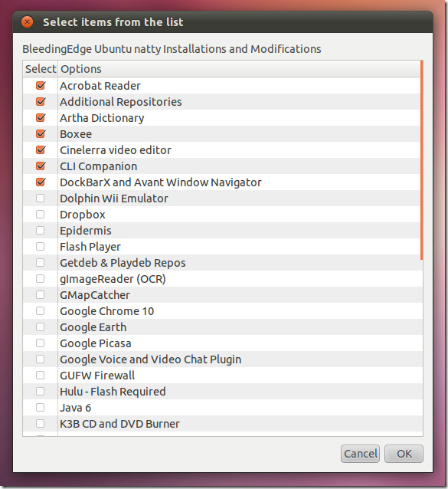The width and height of the screenshot is (448, 489).
Task: Select the Java 6 row text
Action: pyautogui.click(x=75, y=408)
